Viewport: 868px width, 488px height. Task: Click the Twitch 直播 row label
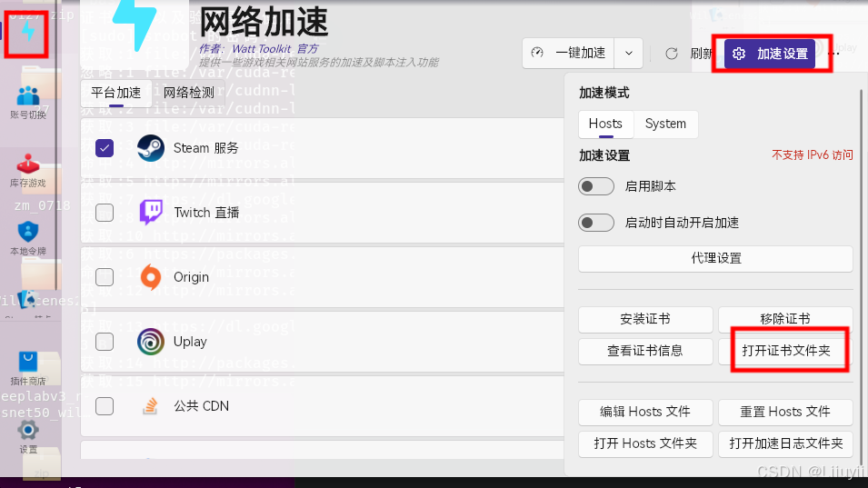click(206, 213)
